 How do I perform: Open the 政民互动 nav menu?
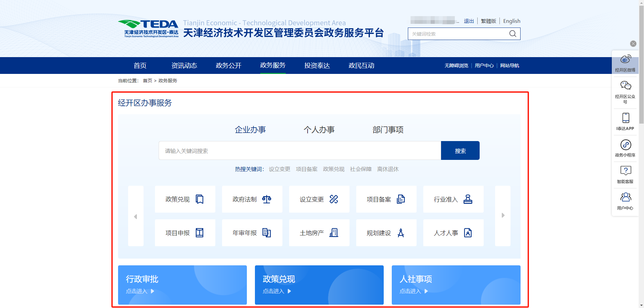(x=361, y=65)
